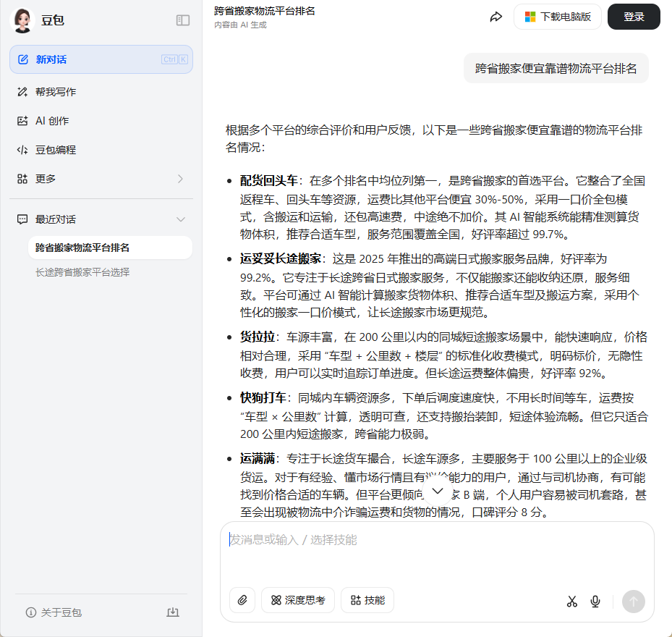Click the 最近对话 chat bubble icon

click(22, 219)
